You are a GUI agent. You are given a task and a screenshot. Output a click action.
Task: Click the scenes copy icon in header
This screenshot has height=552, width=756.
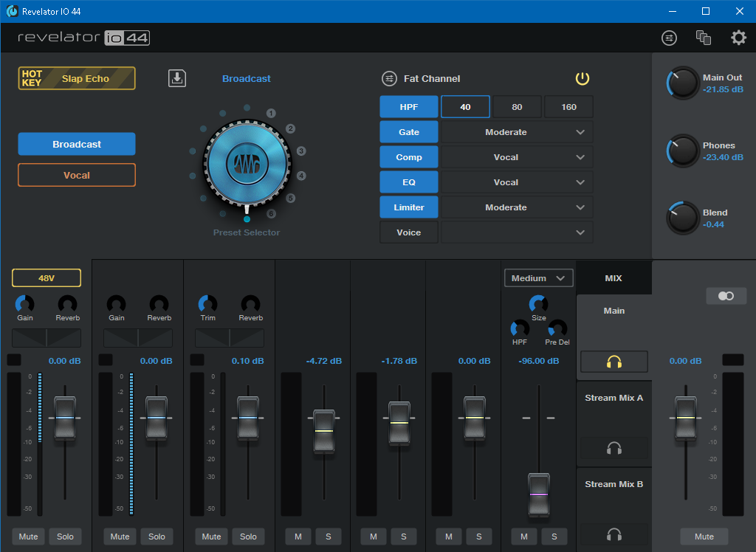(704, 38)
